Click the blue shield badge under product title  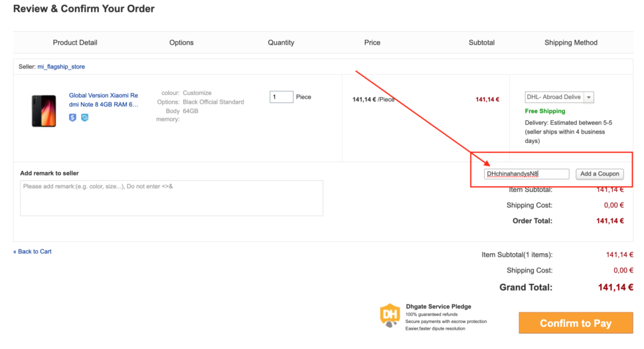click(x=72, y=118)
